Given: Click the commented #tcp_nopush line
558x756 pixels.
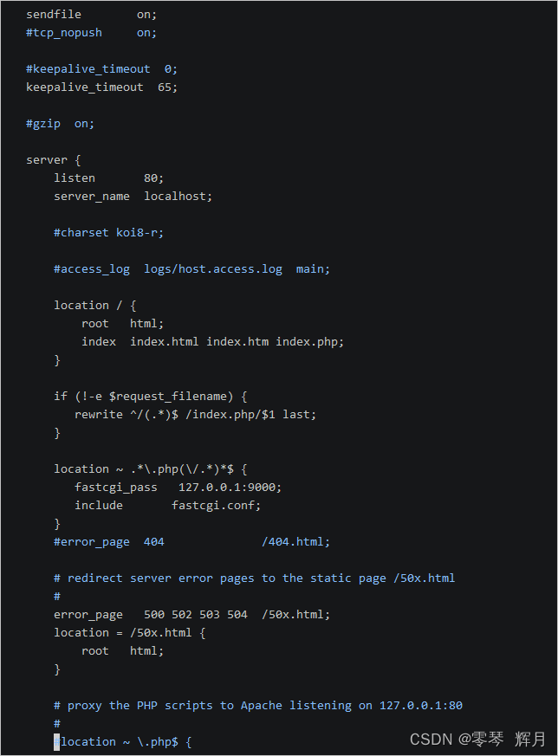Looking at the screenshot, I should pos(91,33).
